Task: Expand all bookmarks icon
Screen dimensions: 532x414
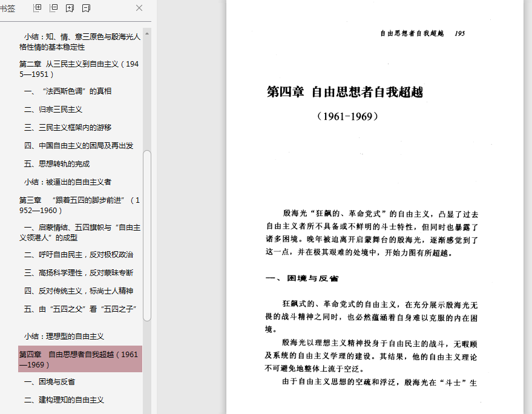Action: tap(37, 8)
